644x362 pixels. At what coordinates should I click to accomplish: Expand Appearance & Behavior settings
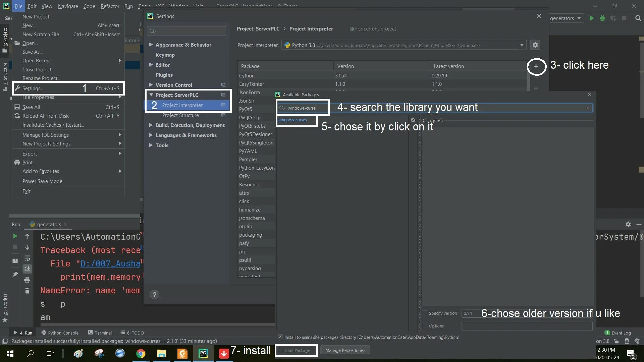click(x=151, y=45)
